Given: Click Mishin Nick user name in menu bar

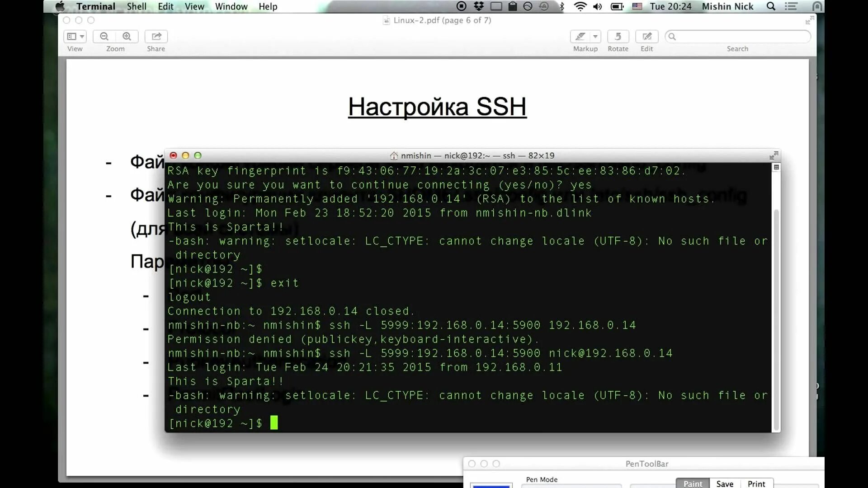Looking at the screenshot, I should point(727,6).
